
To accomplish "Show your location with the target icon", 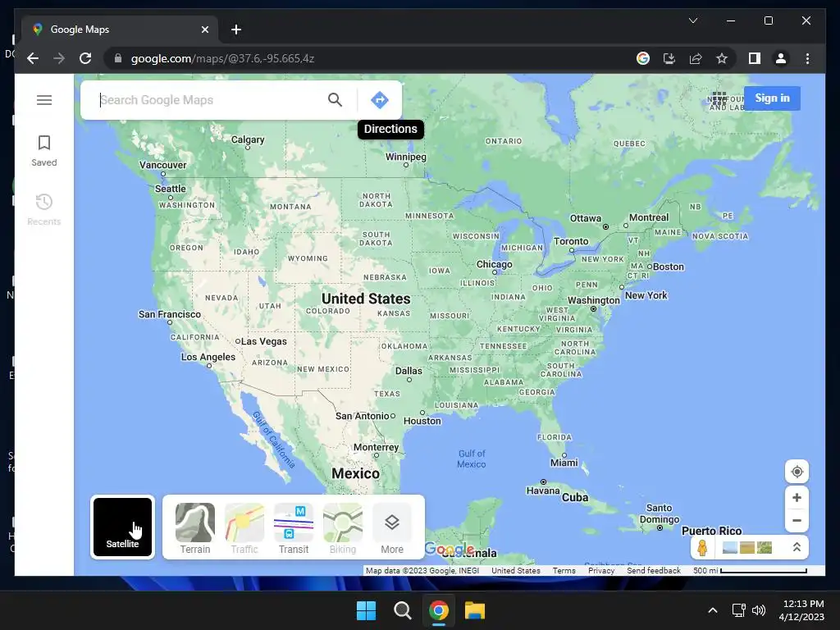I will pyautogui.click(x=797, y=472).
